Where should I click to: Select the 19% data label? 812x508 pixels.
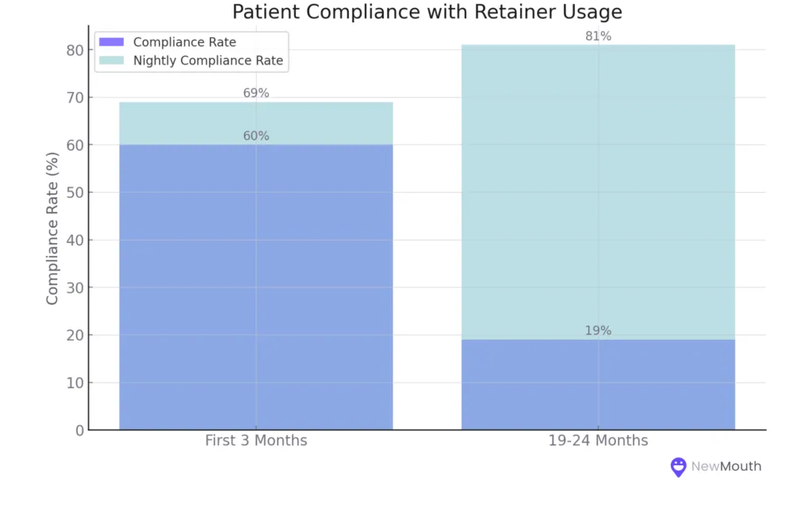coord(598,330)
